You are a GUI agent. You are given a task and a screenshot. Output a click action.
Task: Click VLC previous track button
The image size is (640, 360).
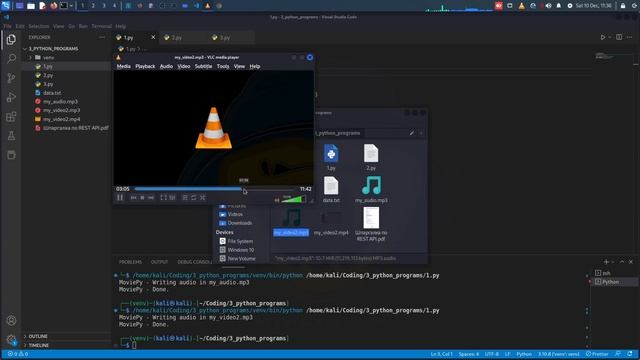[133, 198]
